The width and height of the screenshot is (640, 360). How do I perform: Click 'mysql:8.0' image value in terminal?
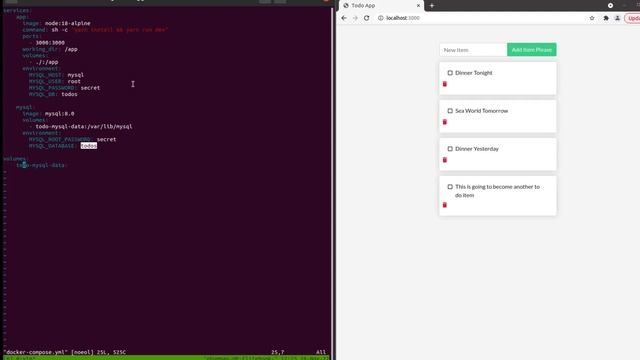(60, 113)
